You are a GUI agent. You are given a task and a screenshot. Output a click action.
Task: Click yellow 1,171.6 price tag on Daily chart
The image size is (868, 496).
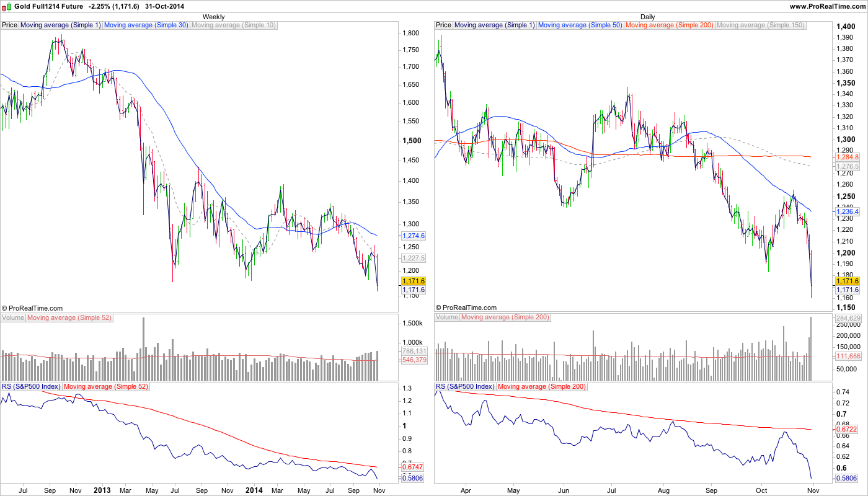coord(848,281)
